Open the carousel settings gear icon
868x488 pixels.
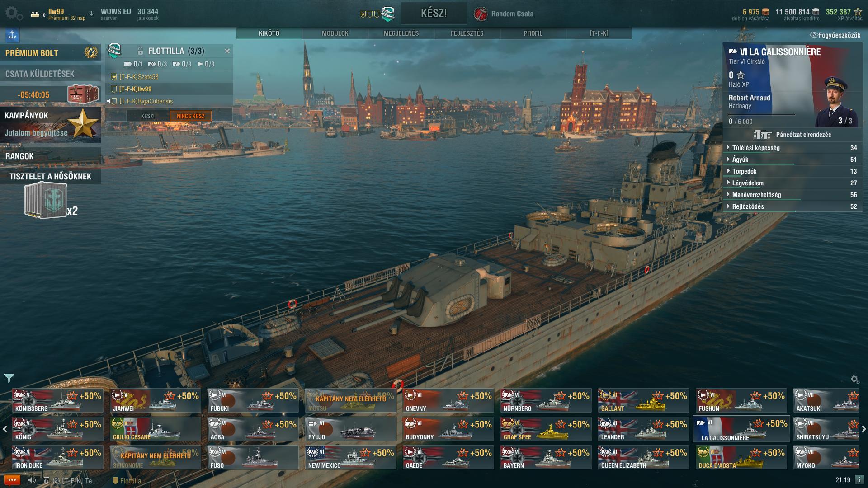pyautogui.click(x=854, y=380)
